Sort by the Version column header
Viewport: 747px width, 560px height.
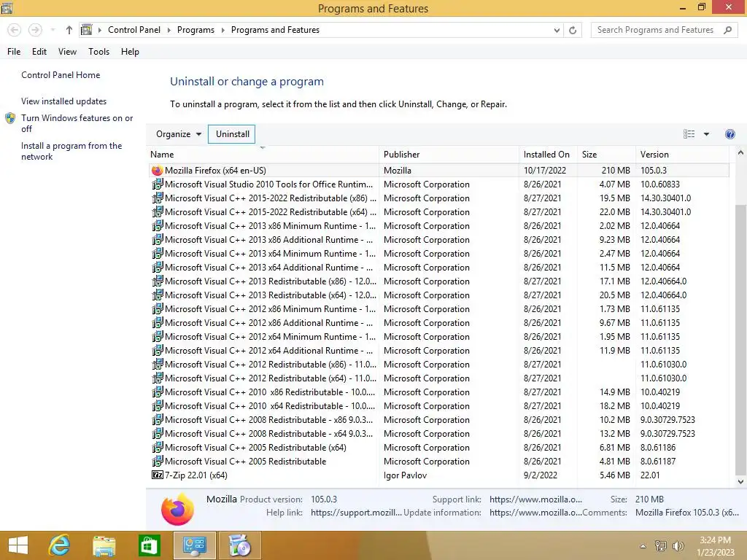[x=682, y=155]
